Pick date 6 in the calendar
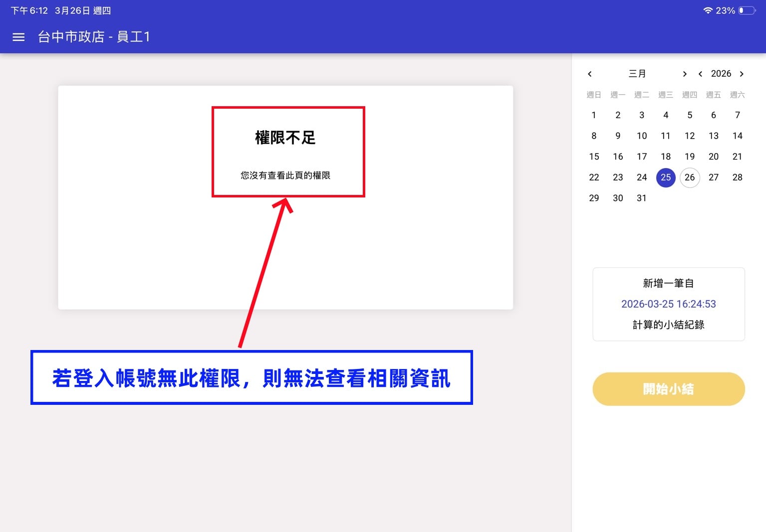The width and height of the screenshot is (766, 532). point(714,115)
